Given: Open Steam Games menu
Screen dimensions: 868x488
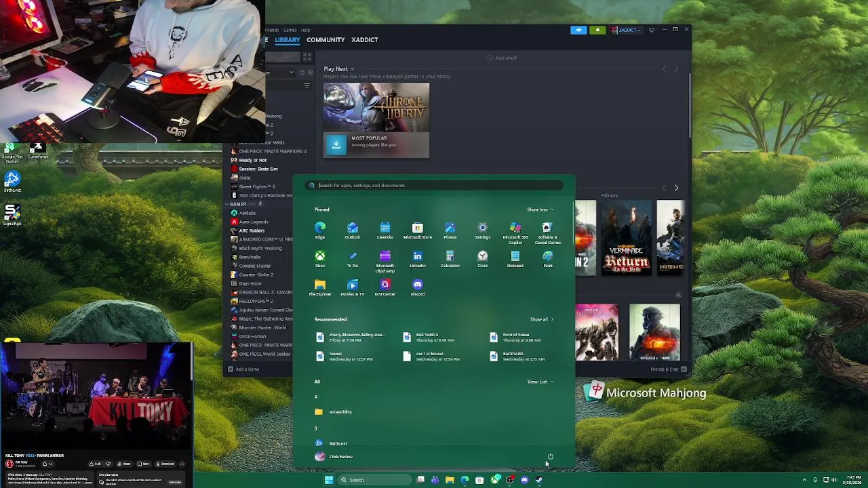Looking at the screenshot, I should (290, 30).
